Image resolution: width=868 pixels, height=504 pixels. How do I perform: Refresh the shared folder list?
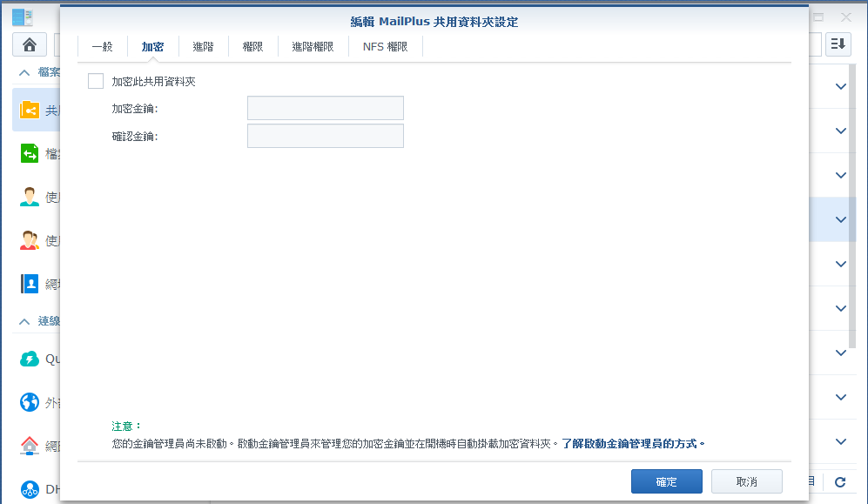[x=840, y=482]
